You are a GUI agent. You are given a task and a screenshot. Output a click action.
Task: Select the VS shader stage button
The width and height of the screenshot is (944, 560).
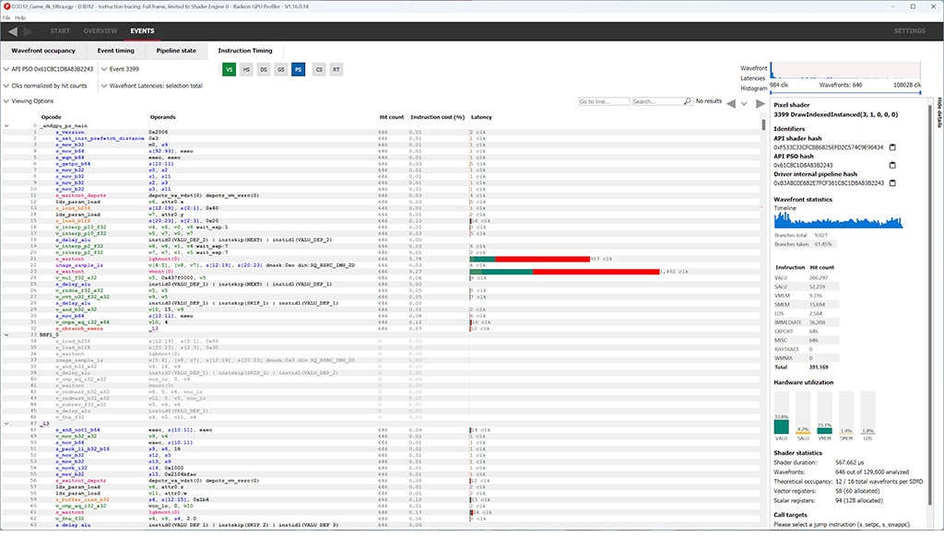tap(229, 69)
